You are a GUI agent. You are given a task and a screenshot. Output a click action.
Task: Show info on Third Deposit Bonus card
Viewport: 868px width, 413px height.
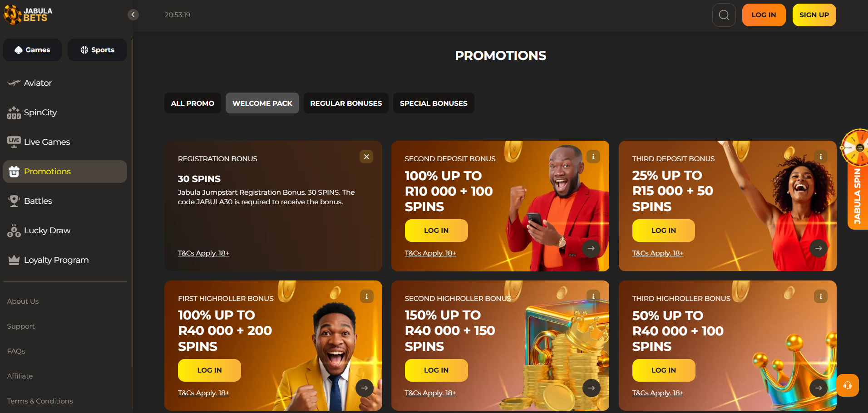[x=821, y=157]
